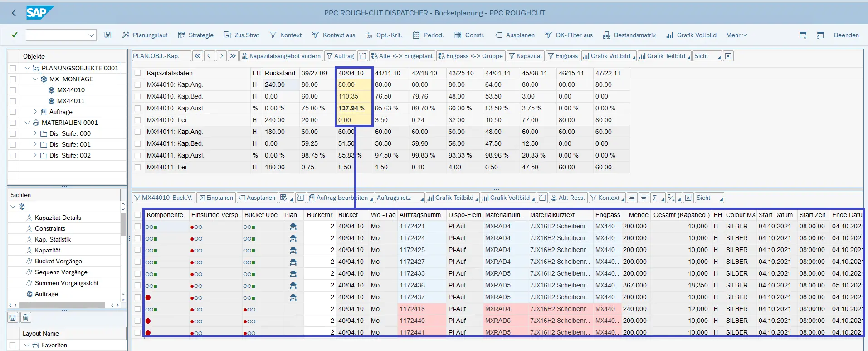Click the subtotals icon in lower toolbar

pyautogui.click(x=672, y=198)
